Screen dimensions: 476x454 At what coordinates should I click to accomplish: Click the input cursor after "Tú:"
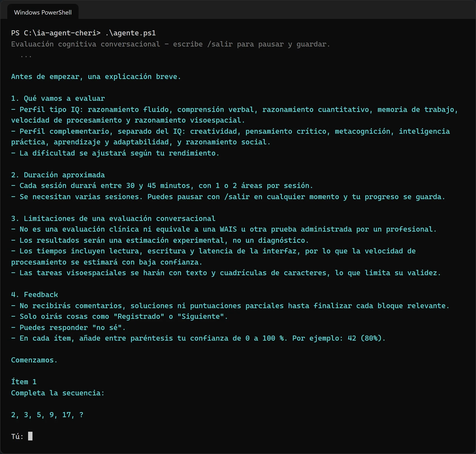pos(30,436)
